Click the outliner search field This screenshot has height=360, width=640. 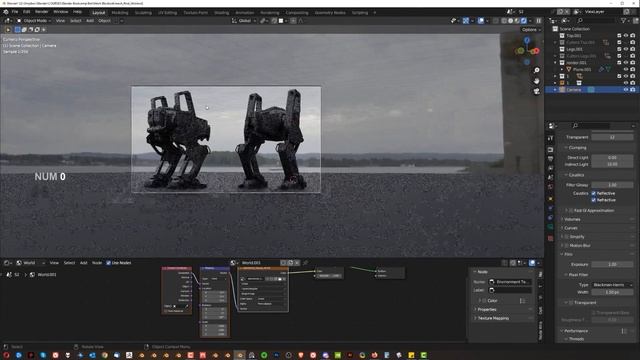596,20
